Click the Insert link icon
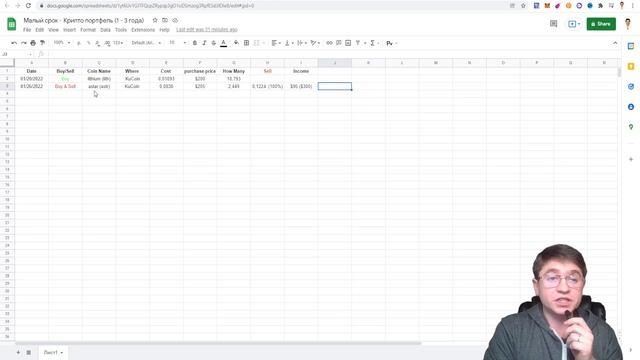 329,43
